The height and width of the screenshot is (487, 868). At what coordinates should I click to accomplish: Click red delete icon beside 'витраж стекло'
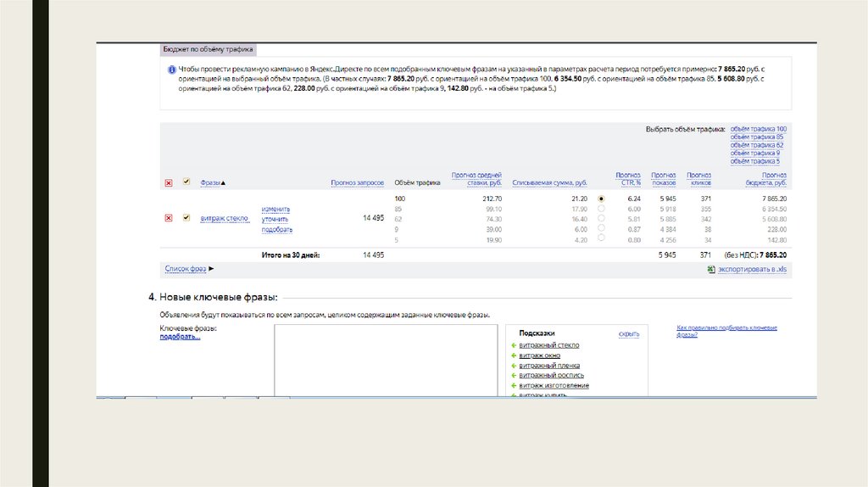(x=168, y=218)
